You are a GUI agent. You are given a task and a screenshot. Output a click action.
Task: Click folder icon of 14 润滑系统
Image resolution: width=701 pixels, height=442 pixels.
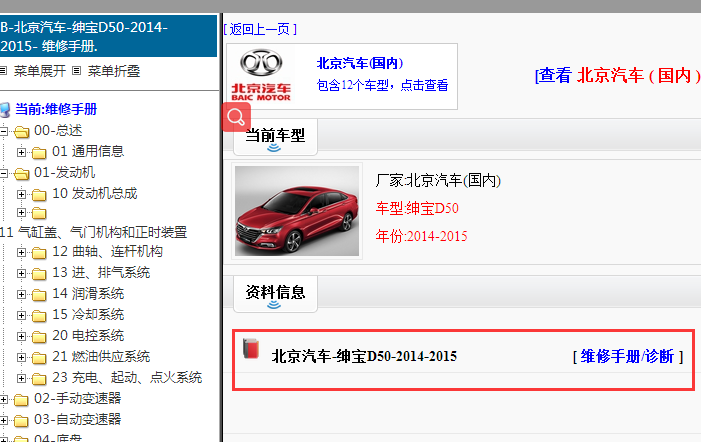[39, 295]
